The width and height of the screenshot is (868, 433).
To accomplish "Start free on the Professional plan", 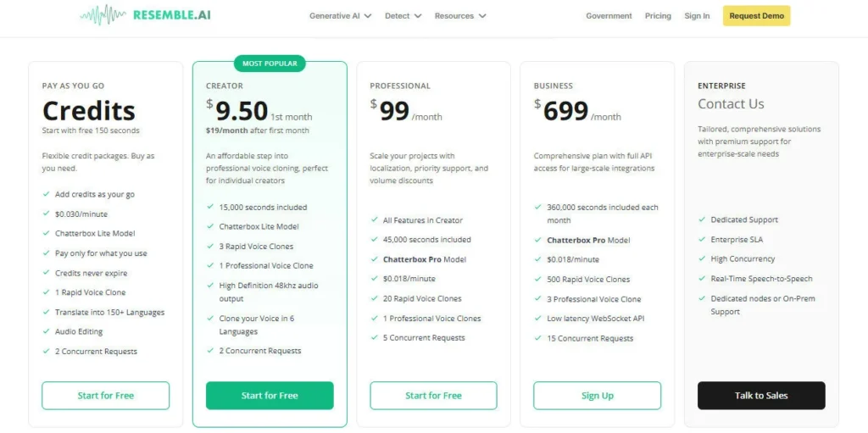I will click(433, 396).
